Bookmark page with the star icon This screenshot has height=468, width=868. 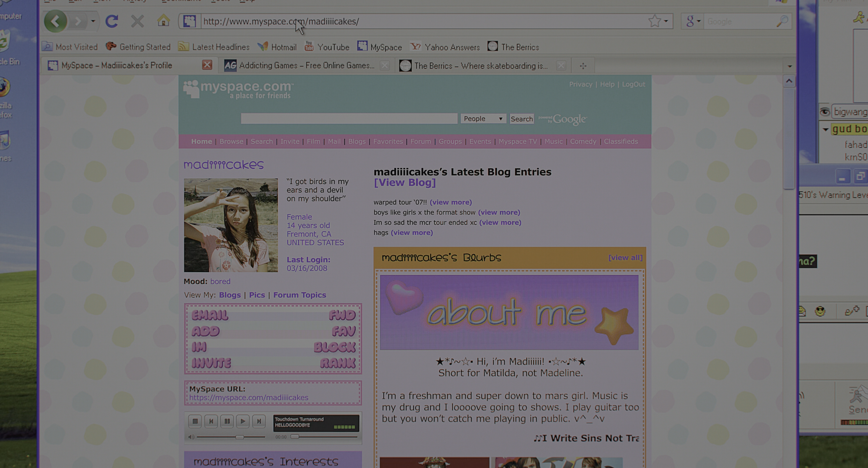(x=654, y=21)
